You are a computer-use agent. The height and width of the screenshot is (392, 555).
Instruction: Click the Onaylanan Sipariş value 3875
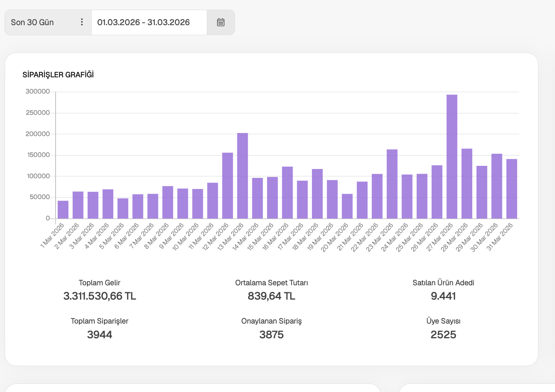click(x=271, y=335)
